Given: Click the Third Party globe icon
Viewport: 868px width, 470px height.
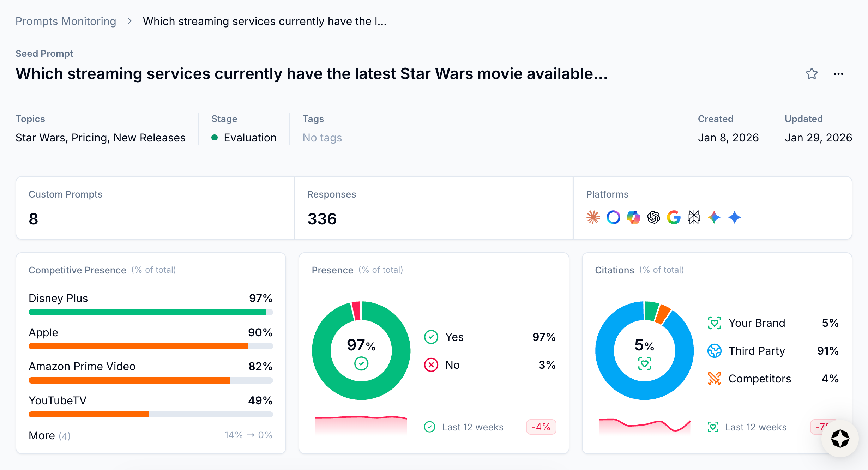Looking at the screenshot, I should [715, 351].
